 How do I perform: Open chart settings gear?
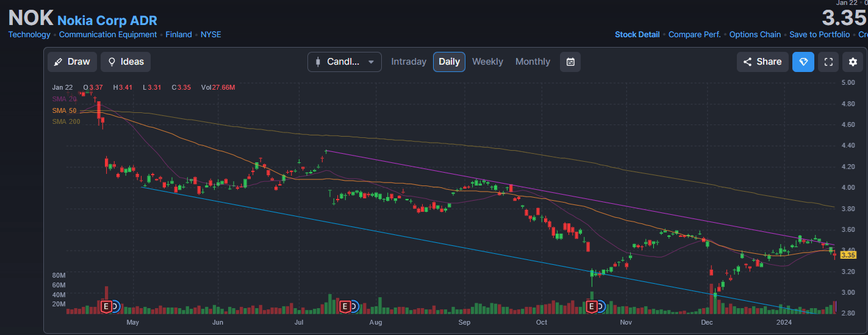point(853,62)
